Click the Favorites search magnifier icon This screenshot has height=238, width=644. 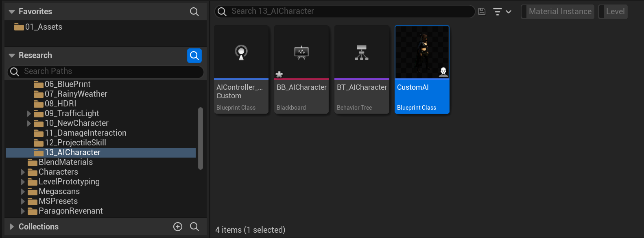(x=194, y=12)
